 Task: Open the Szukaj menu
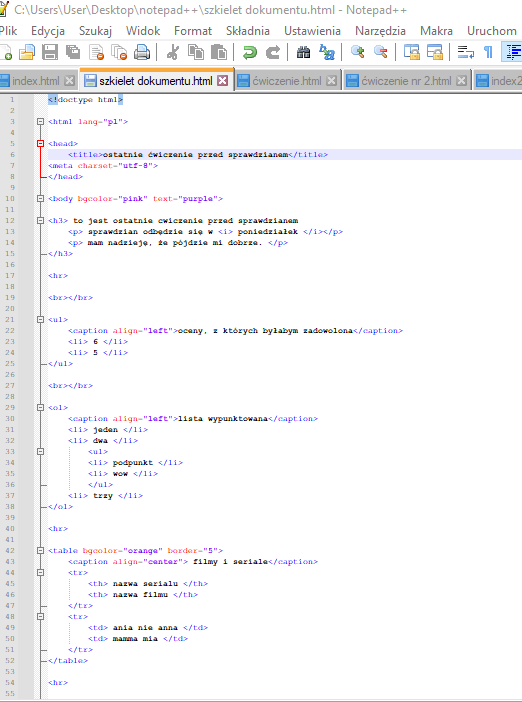click(95, 31)
